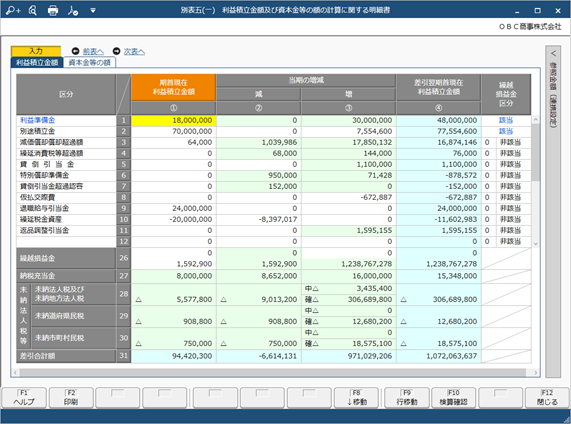Click the printer icon in title bar

coord(53,11)
